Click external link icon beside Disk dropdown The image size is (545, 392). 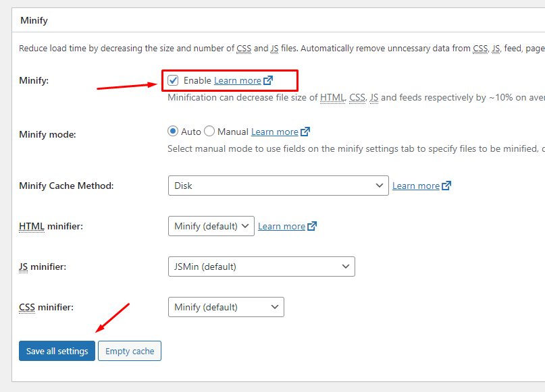pyautogui.click(x=446, y=186)
